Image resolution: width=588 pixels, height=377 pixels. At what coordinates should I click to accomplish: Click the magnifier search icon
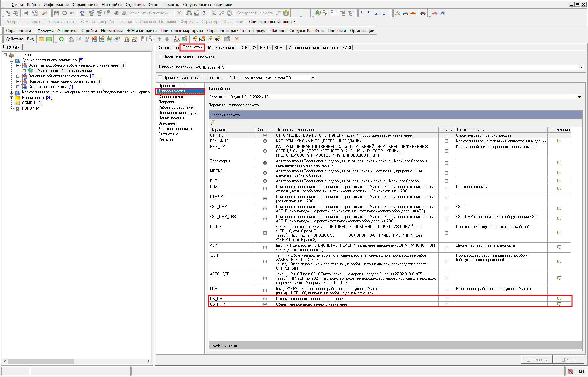pyautogui.click(x=44, y=13)
